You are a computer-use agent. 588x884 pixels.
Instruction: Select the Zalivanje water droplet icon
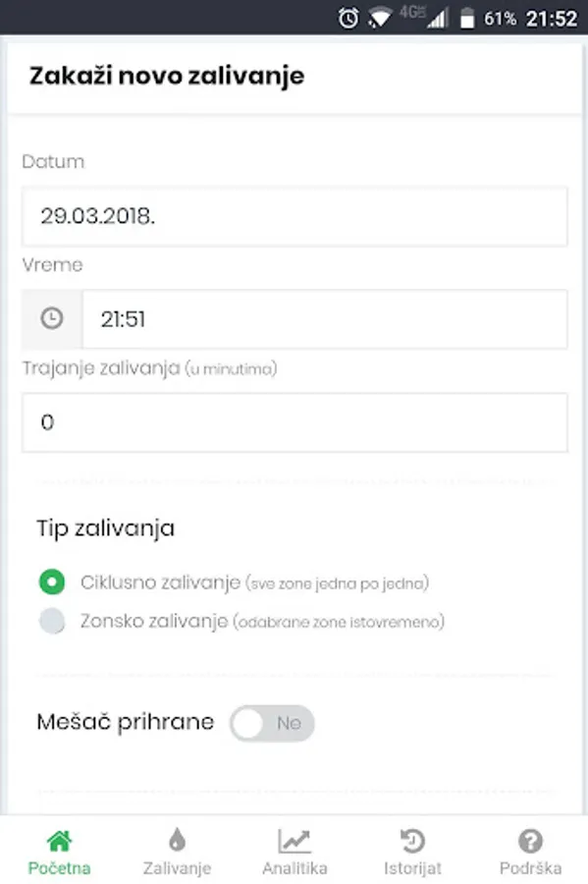point(176,841)
